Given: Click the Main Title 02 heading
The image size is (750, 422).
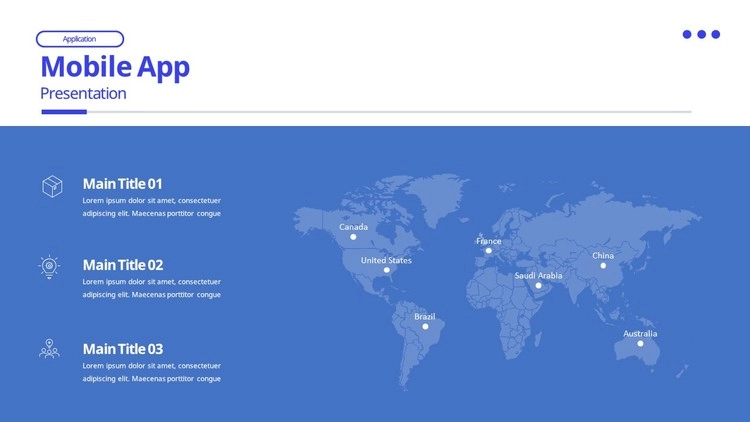Looking at the screenshot, I should (122, 265).
